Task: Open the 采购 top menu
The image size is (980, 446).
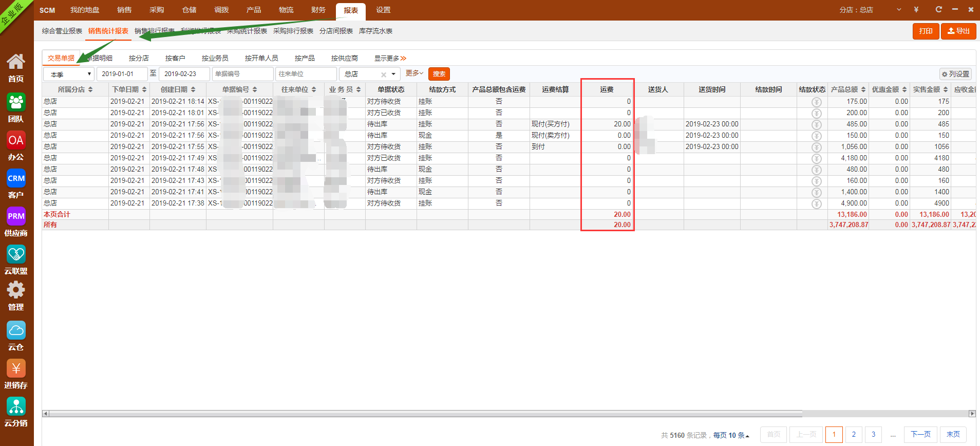Action: 157,10
